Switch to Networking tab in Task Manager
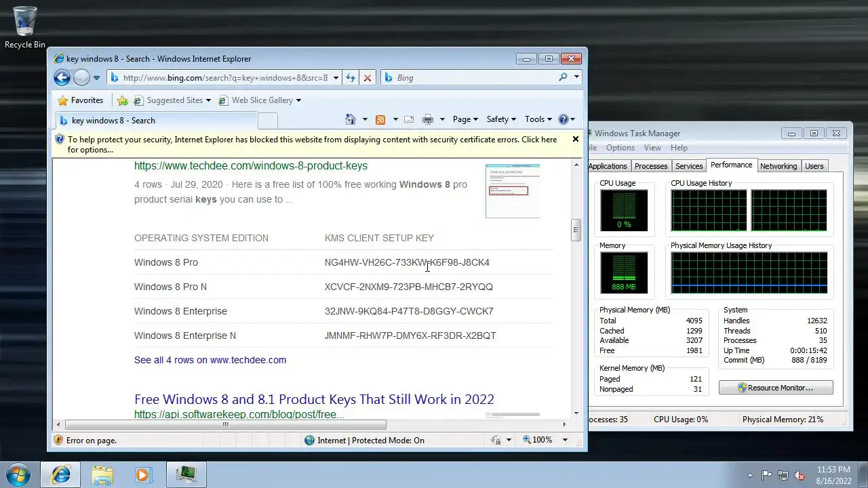 pos(778,166)
